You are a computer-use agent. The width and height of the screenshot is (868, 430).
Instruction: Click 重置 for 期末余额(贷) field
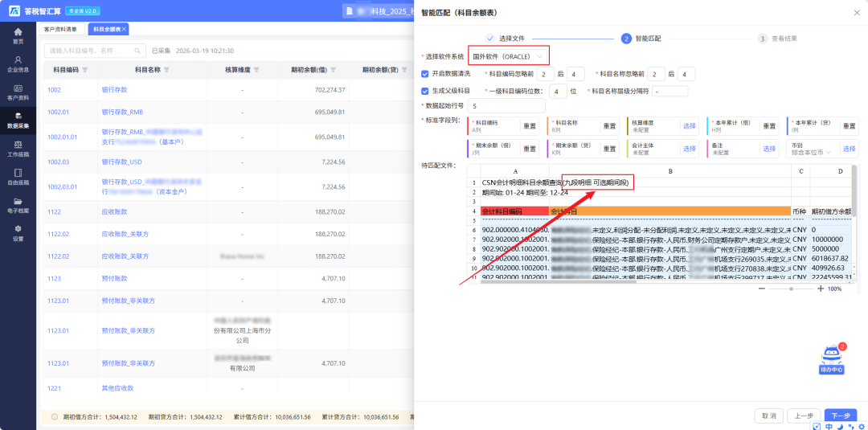pyautogui.click(x=609, y=149)
